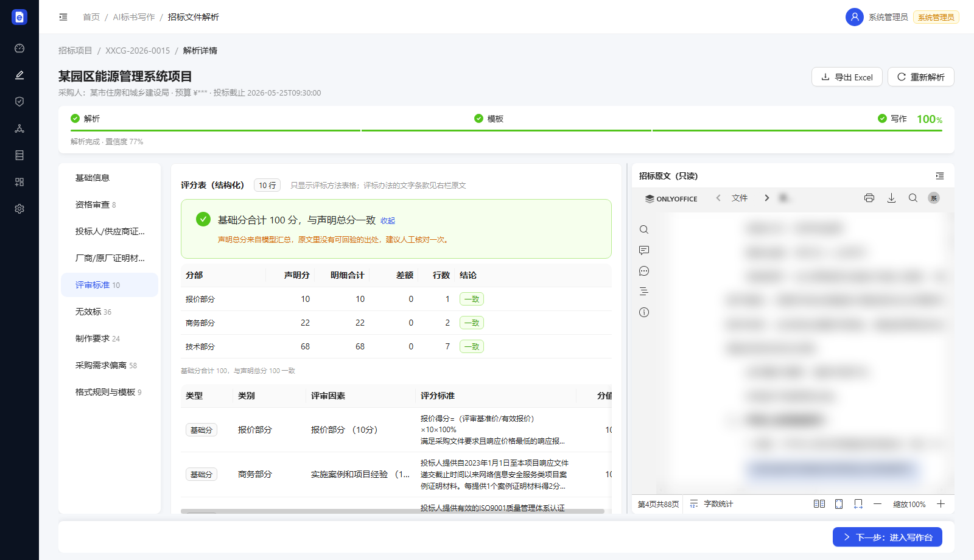974x560 pixels.
Task: Click the 重新解析 button
Action: (921, 77)
